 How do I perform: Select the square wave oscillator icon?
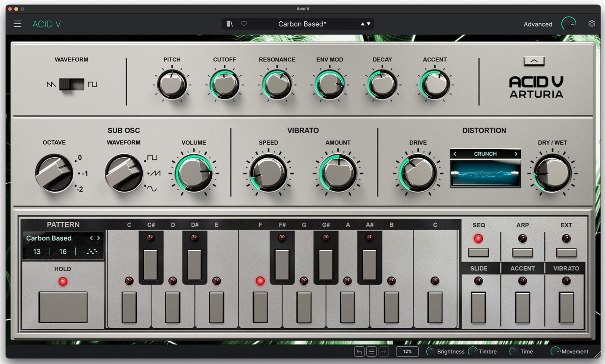tap(93, 85)
